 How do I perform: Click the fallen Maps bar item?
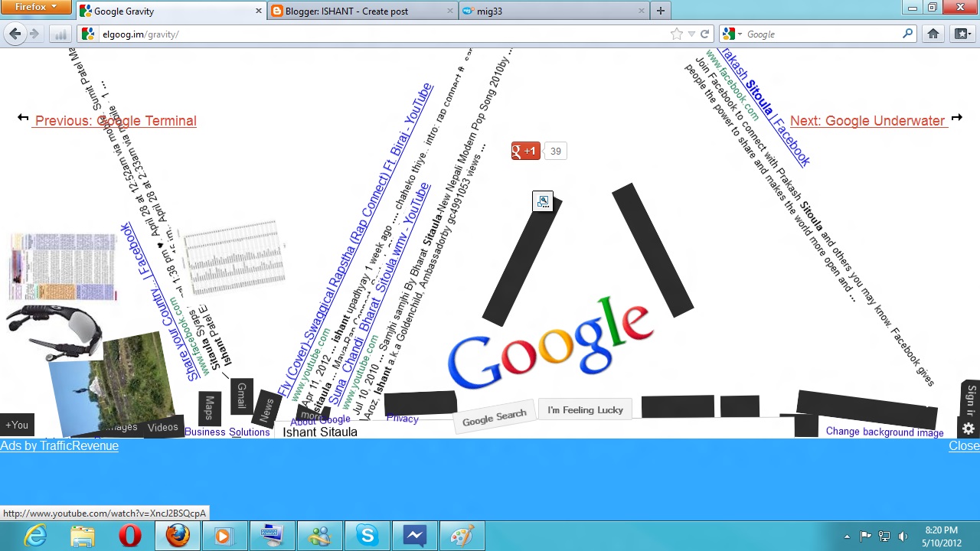[209, 408]
